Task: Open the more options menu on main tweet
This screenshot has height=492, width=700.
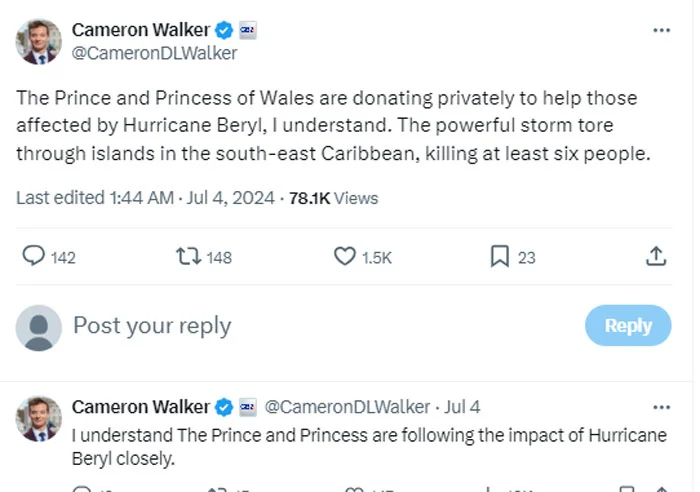Action: tap(661, 31)
